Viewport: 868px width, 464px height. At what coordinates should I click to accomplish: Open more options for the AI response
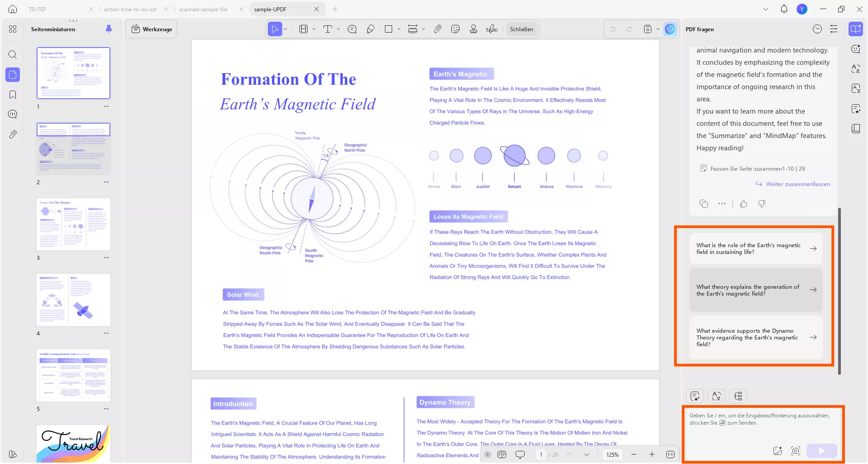click(722, 204)
